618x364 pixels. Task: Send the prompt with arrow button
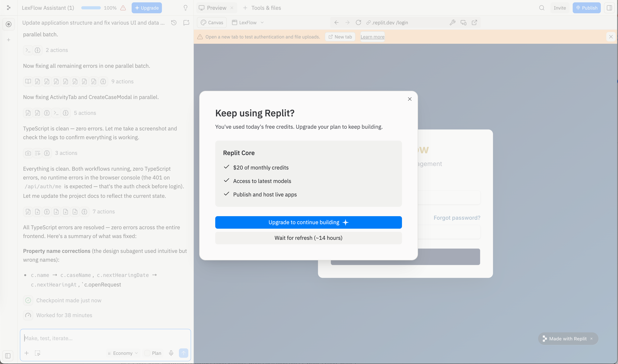pos(184,353)
